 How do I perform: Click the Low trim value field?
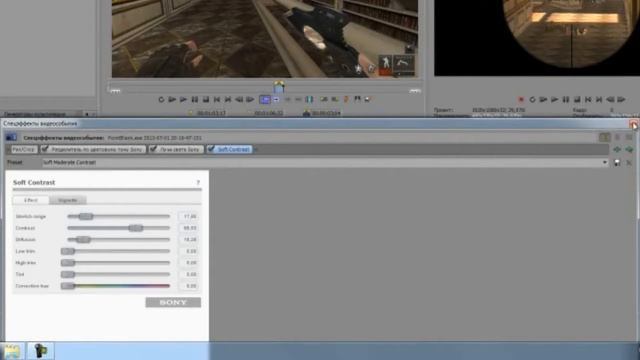189,251
